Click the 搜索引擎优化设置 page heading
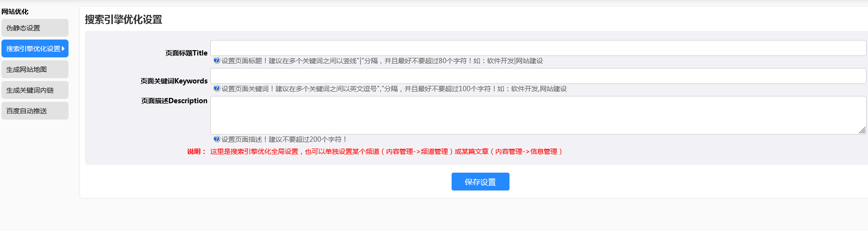868x231 pixels. 124,20
